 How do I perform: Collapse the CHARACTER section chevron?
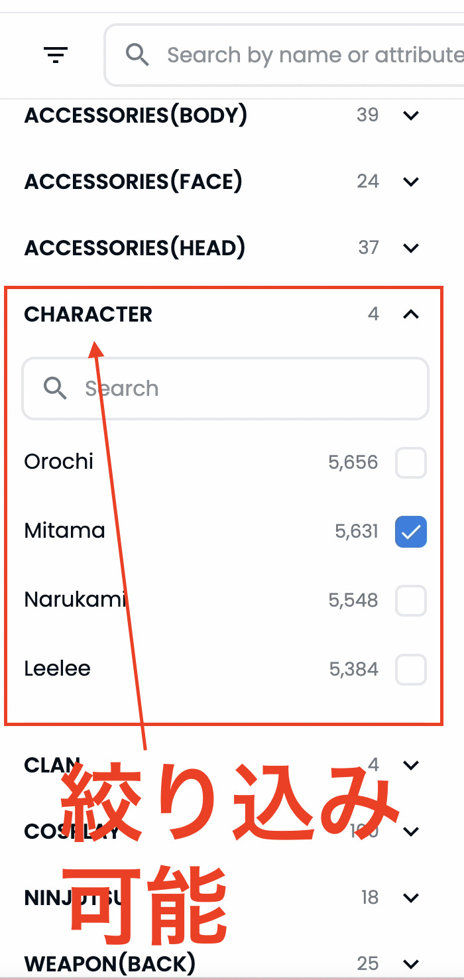pos(411,314)
